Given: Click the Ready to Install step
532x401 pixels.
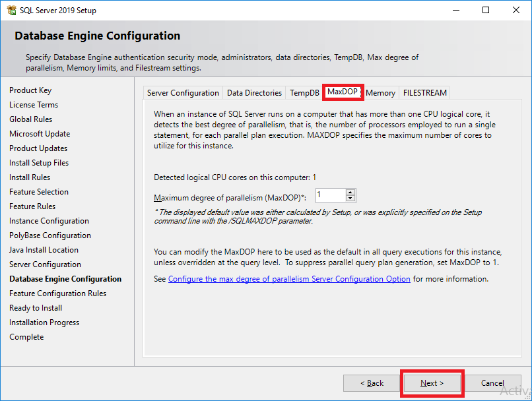Looking at the screenshot, I should 36,308.
